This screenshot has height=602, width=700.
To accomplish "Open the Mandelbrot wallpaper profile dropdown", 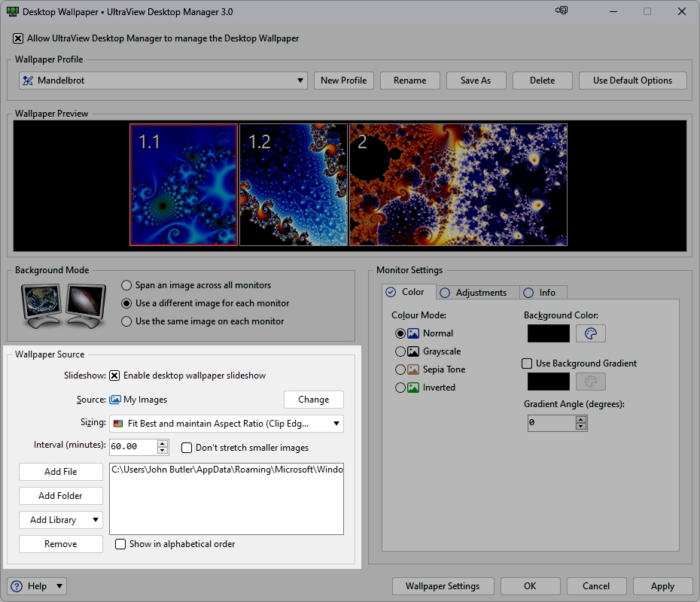I will pyautogui.click(x=300, y=81).
